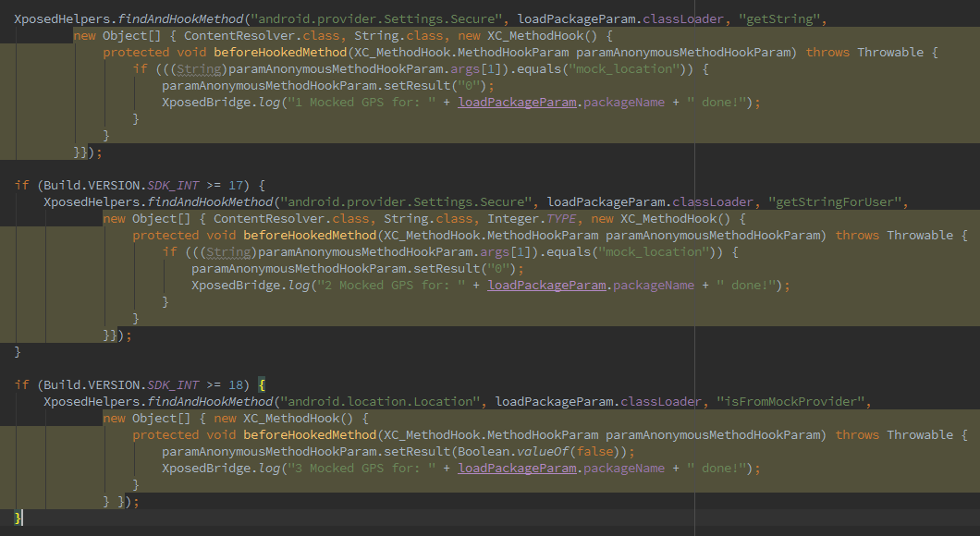The width and height of the screenshot is (980, 536).
Task: Click findAndHookMethod on the "getStringForUser" line
Action: pyautogui.click(x=210, y=202)
